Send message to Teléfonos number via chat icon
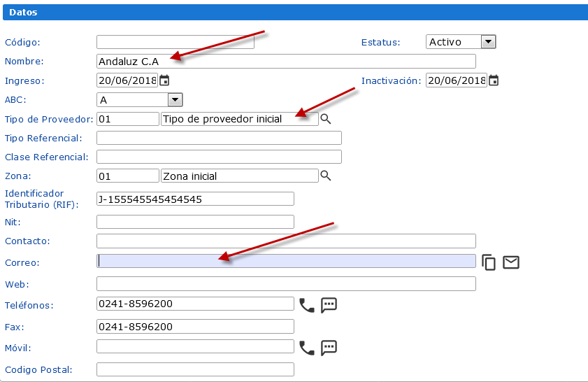 click(x=329, y=305)
